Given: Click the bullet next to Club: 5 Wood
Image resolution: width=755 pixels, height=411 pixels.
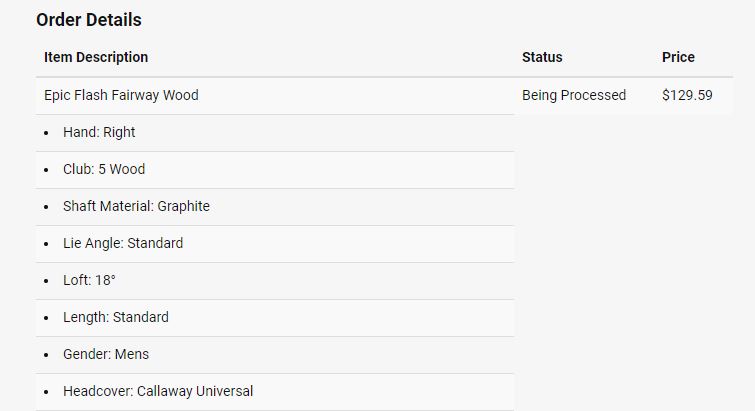Looking at the screenshot, I should pyautogui.click(x=47, y=170).
